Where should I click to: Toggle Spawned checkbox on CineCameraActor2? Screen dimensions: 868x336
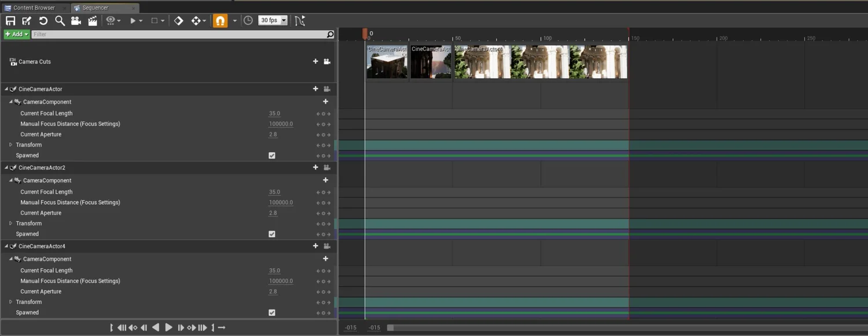coord(271,234)
